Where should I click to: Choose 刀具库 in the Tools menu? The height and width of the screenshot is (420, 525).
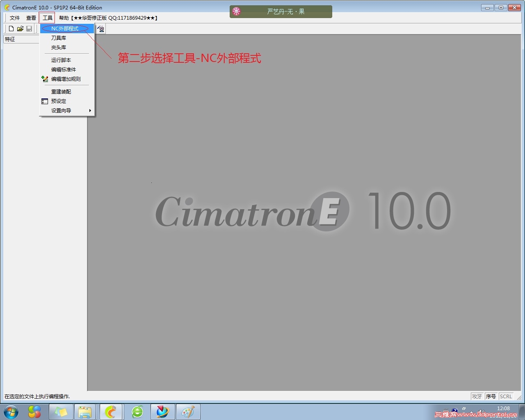(x=67, y=38)
